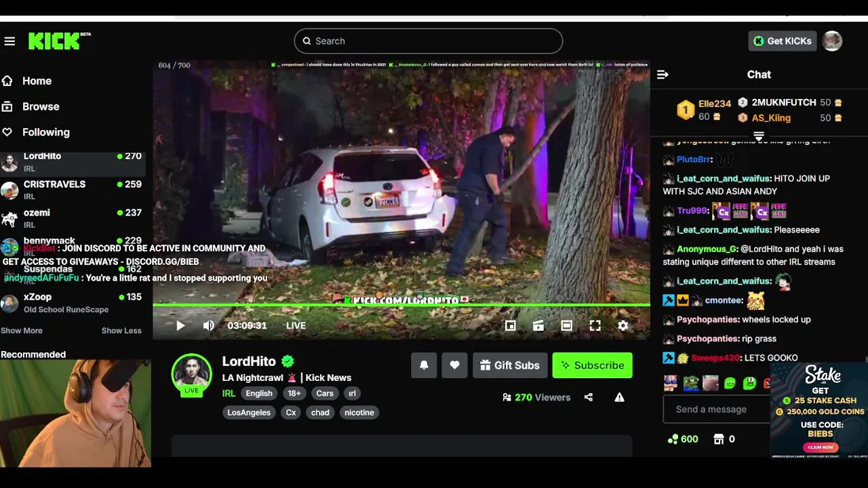The image size is (868, 488).
Task: Open the user avatar menu
Action: click(832, 41)
